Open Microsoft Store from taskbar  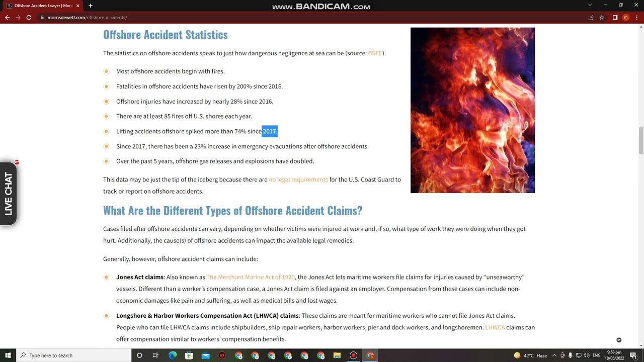[x=189, y=355]
